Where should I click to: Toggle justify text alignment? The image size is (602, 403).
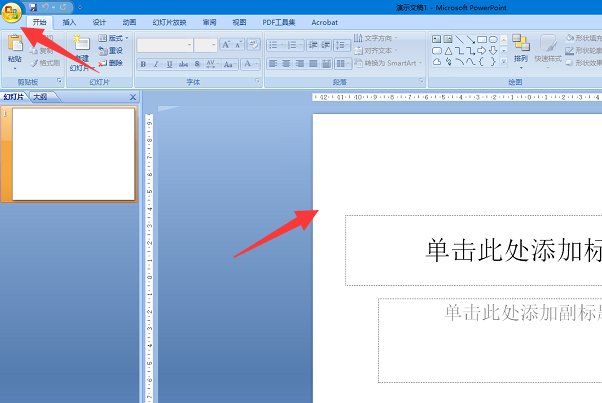[x=313, y=63]
